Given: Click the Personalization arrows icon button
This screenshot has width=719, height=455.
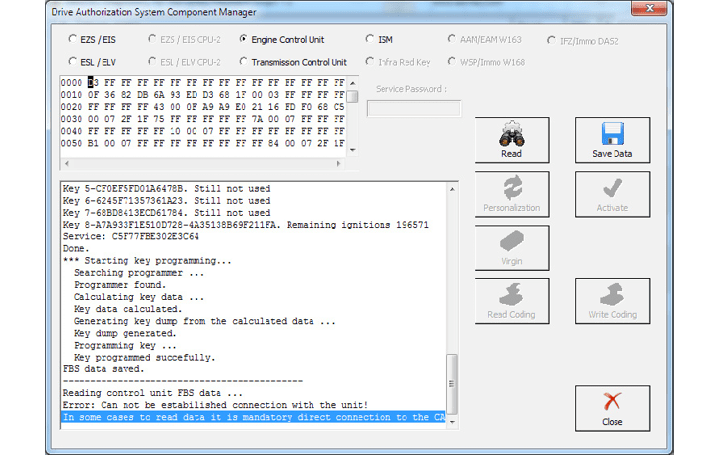Looking at the screenshot, I should pos(510,194).
